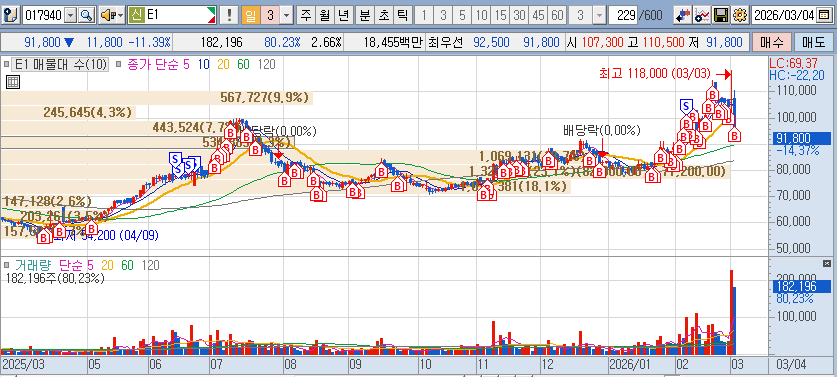This screenshot has width=837, height=377.
Task: Open the minute interval dropdown after 60
Action: pos(599,15)
